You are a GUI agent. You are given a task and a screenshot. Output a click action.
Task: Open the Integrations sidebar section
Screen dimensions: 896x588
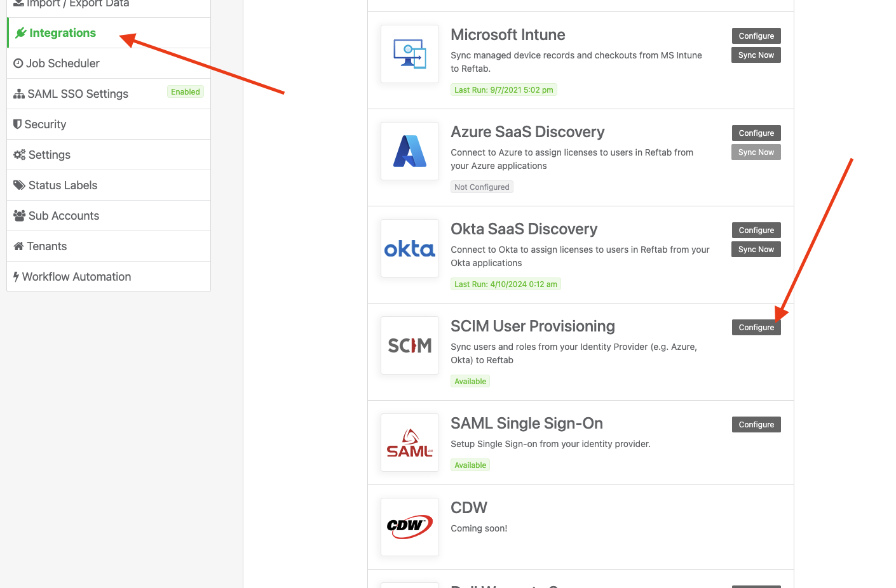tap(62, 32)
